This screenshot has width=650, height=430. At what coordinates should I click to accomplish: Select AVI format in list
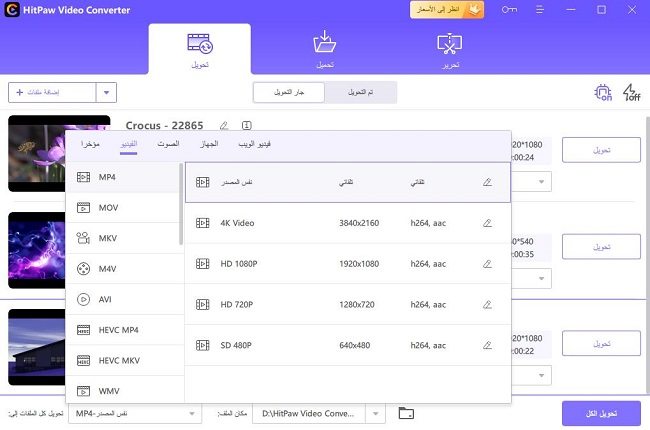point(124,299)
